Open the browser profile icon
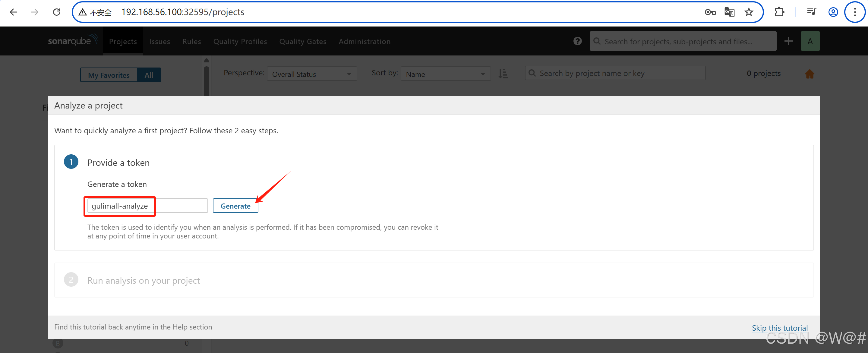 coord(833,12)
